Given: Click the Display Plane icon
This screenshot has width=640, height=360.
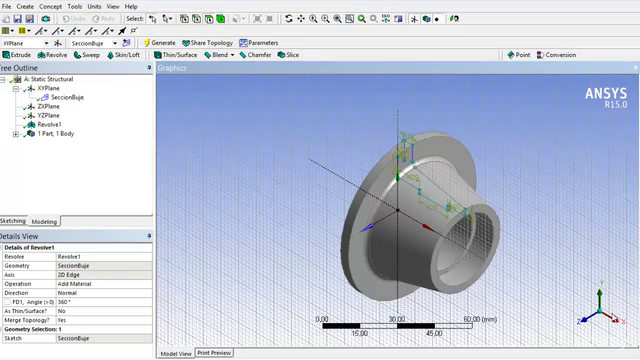Looking at the screenshot, I should [414, 19].
